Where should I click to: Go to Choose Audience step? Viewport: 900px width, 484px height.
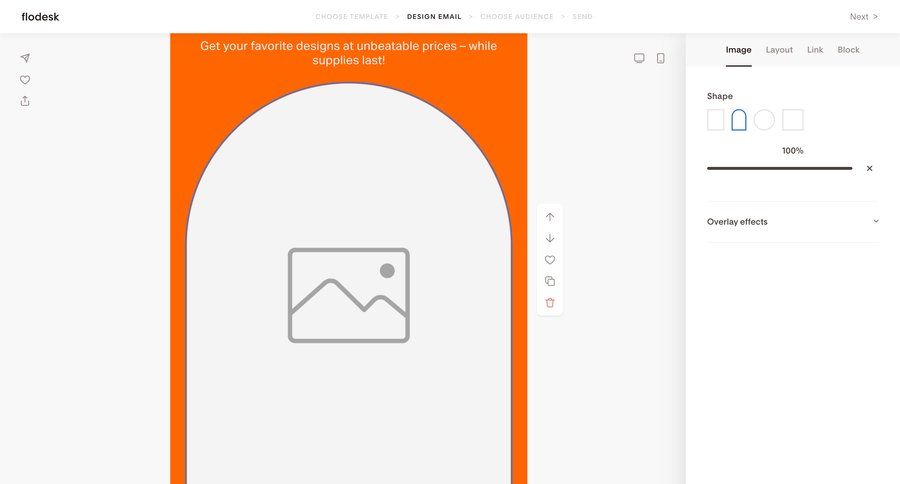(x=517, y=17)
